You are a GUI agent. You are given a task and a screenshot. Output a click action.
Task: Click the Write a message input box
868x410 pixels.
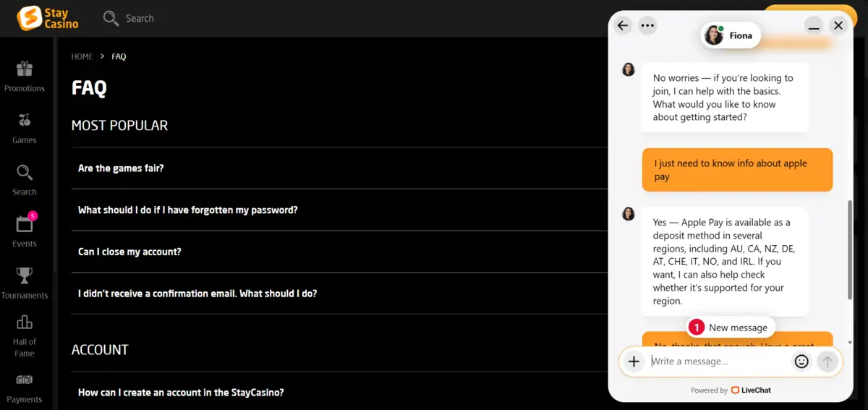pyautogui.click(x=719, y=362)
